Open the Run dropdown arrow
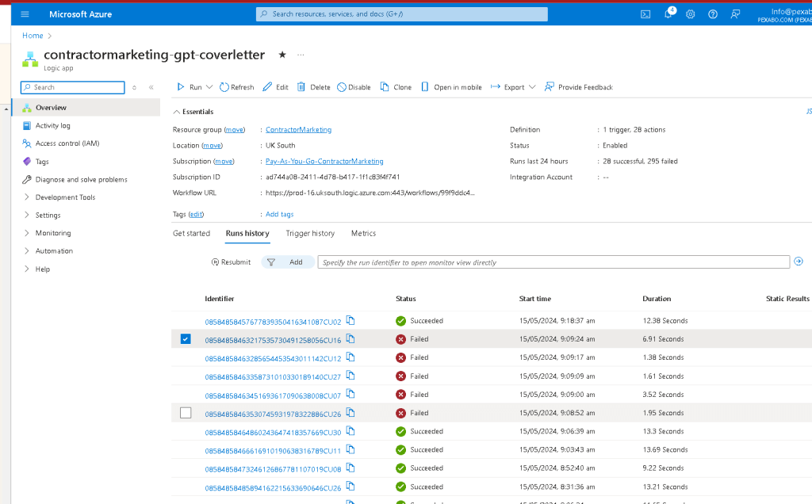This screenshot has height=504, width=812. (x=209, y=87)
